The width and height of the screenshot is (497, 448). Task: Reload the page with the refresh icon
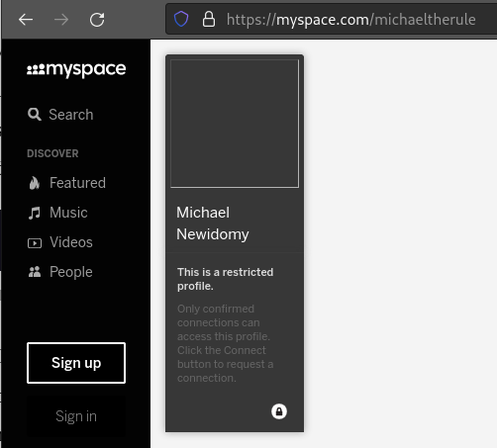tap(97, 20)
